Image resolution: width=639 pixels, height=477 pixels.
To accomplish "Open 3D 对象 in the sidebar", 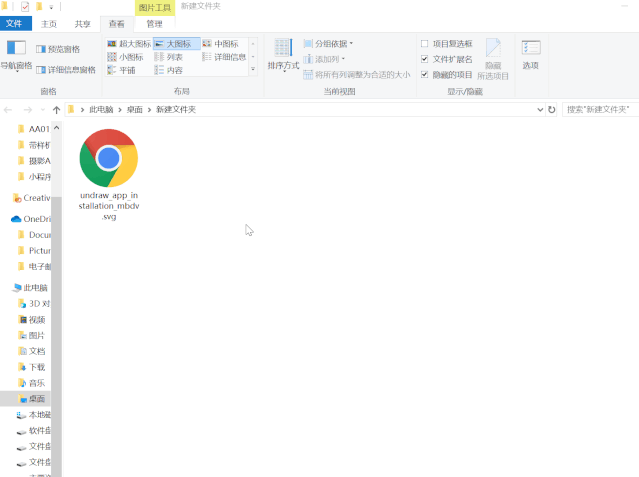I will [x=34, y=304].
